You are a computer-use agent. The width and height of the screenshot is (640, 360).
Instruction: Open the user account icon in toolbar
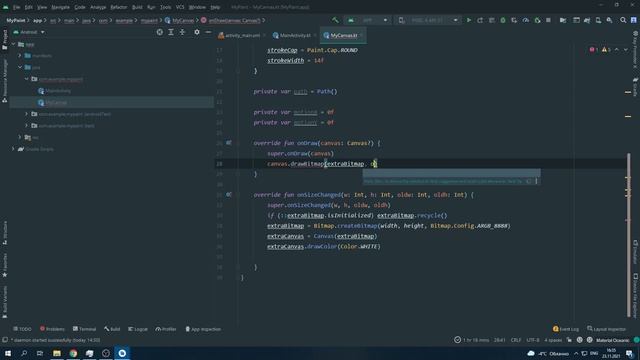(x=634, y=20)
